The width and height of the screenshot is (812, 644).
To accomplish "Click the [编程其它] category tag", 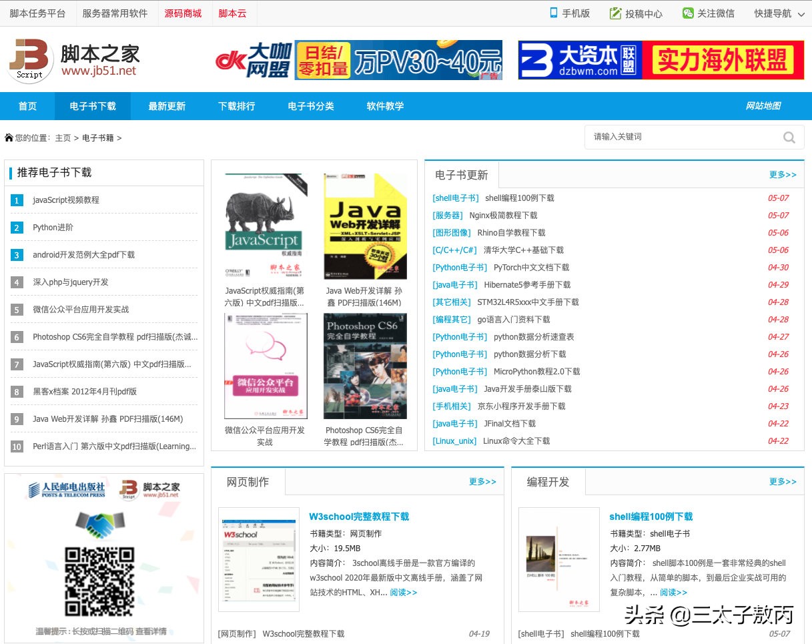I will pos(452,320).
